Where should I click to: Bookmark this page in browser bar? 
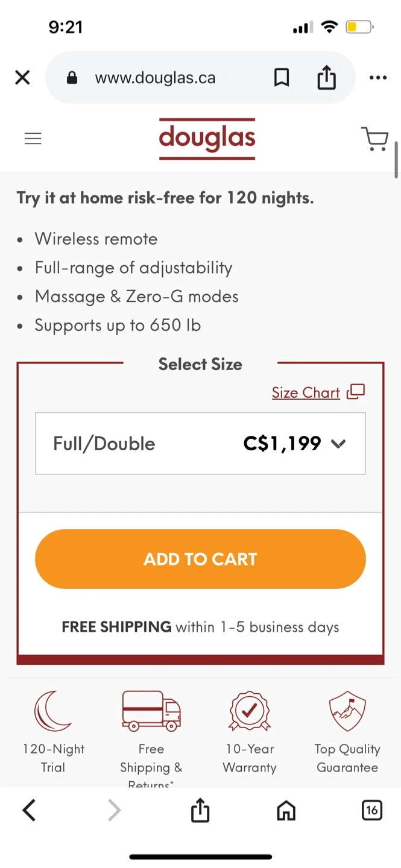282,78
